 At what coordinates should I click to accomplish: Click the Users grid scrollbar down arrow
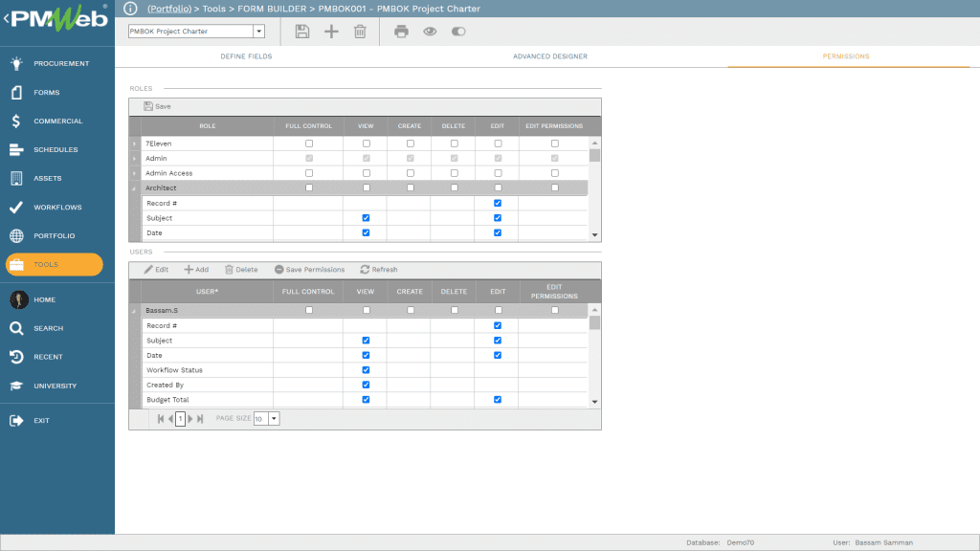(595, 402)
